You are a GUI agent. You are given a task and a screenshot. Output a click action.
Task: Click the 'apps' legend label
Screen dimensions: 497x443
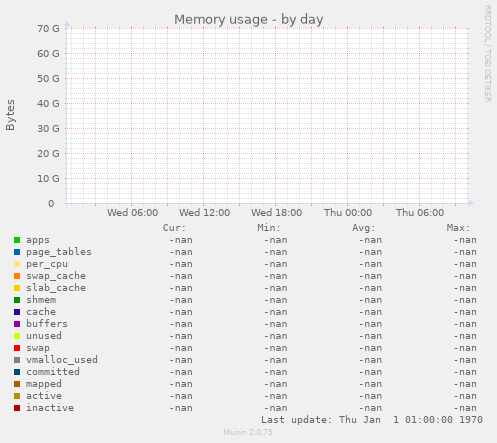point(38,240)
